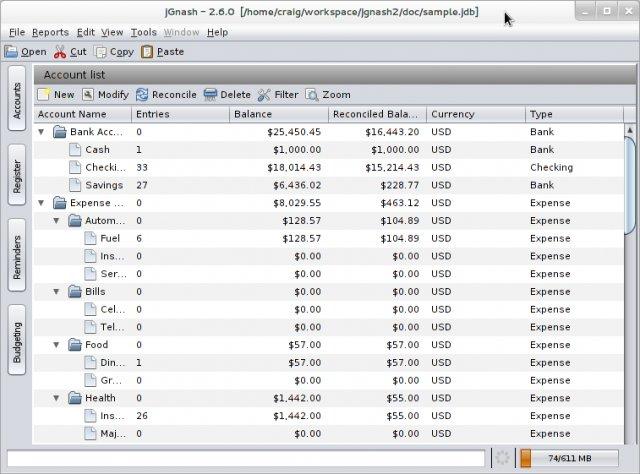Screen dimensions: 640x474
Task: Click the garbage collect icon by memory
Action: tap(502, 458)
